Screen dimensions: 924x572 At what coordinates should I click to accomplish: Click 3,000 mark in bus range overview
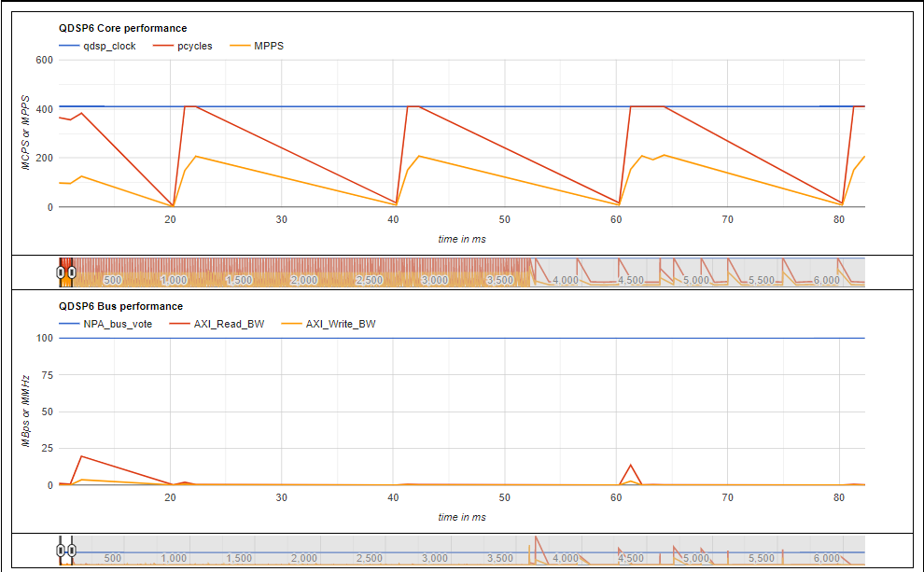point(435,558)
